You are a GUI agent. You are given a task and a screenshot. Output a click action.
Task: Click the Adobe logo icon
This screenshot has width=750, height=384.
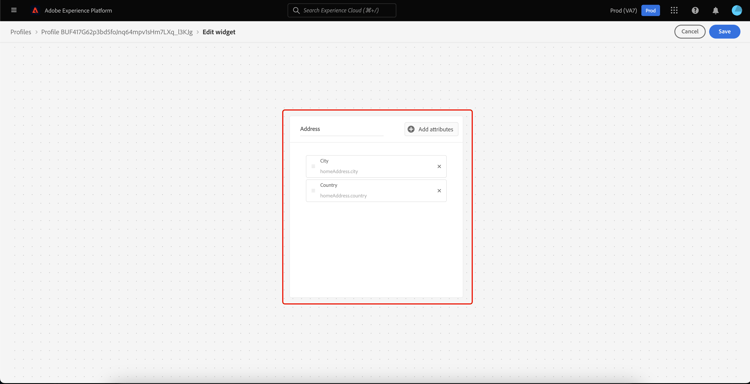(35, 11)
